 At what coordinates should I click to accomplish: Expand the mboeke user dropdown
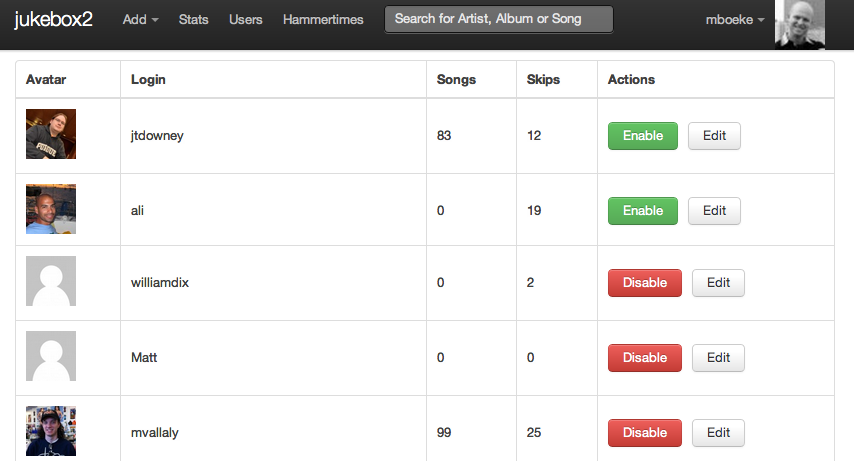[735, 20]
